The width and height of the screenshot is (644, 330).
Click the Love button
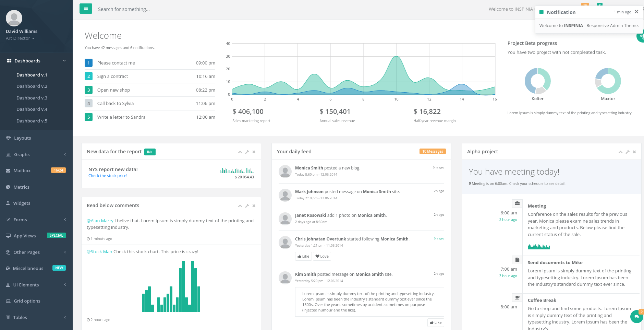[322, 256]
